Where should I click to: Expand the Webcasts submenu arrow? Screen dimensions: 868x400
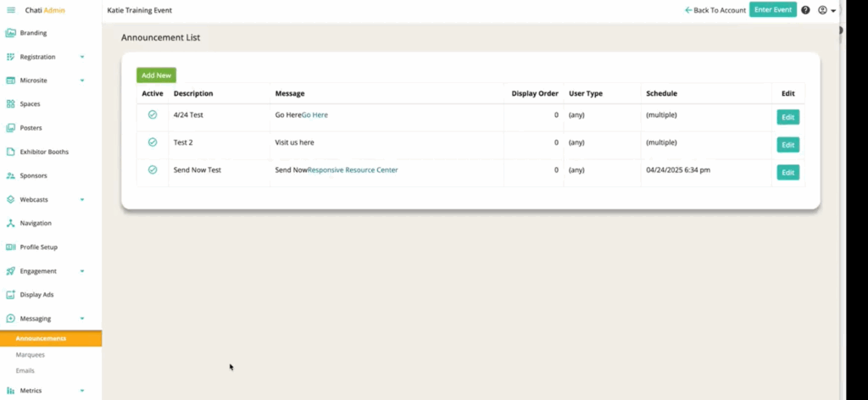[82, 200]
